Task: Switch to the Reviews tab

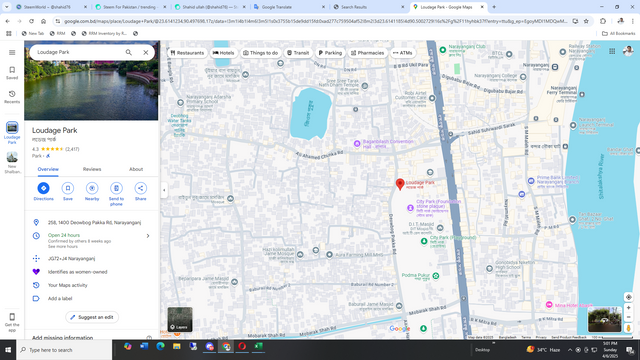Action: 92,169
